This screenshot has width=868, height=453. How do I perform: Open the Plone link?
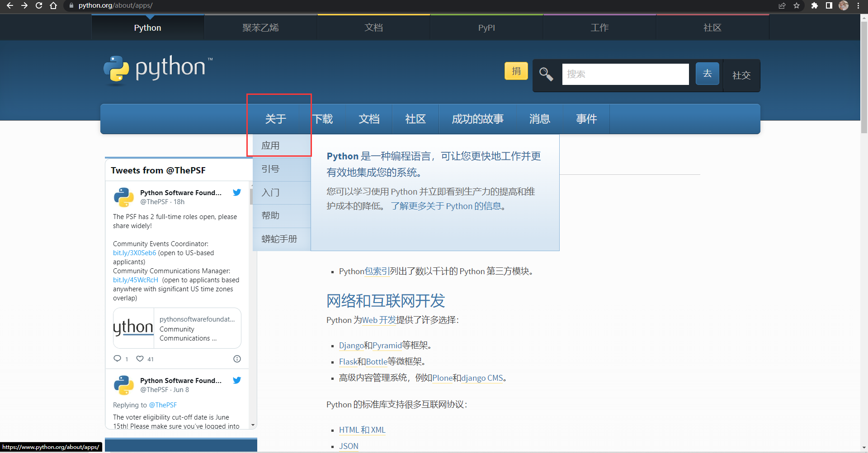(443, 378)
